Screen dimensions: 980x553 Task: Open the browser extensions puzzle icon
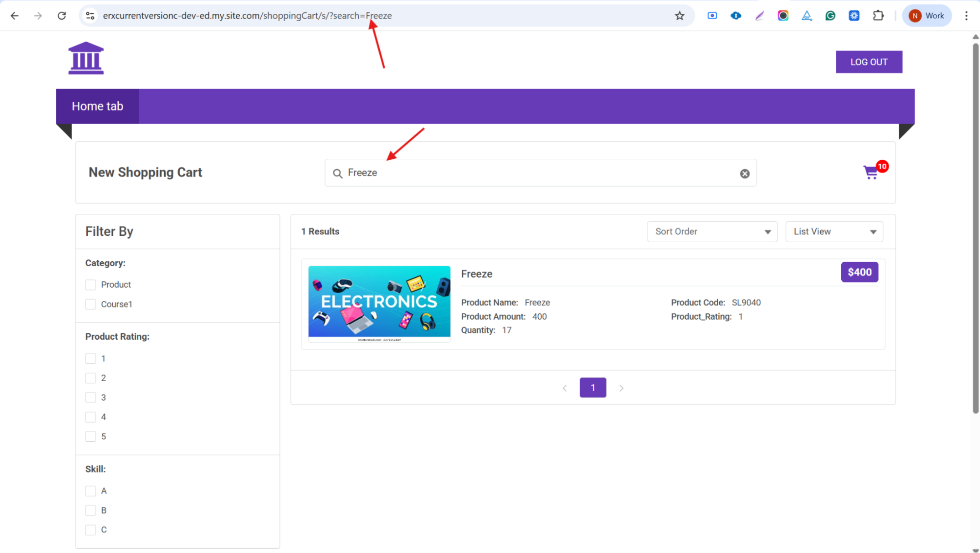coord(878,16)
